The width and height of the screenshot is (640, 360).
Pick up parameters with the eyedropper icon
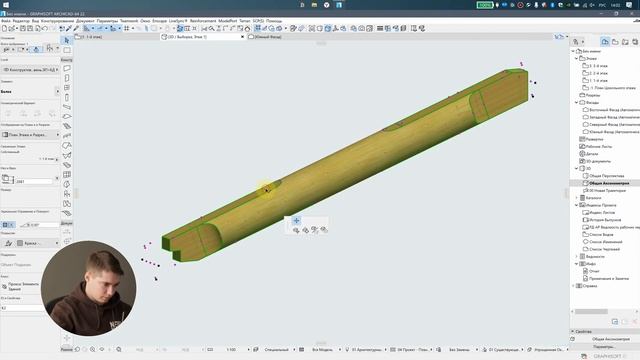click(x=69, y=28)
